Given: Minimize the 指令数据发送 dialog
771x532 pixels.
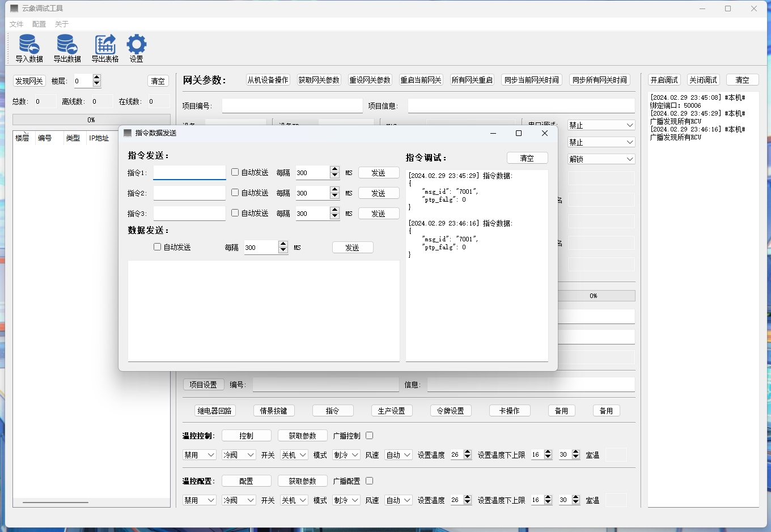Looking at the screenshot, I should coord(493,133).
